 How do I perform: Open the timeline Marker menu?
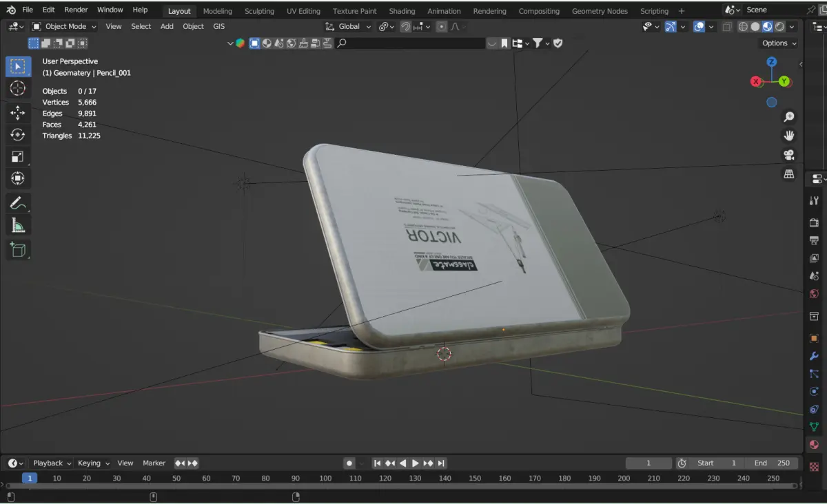click(154, 463)
